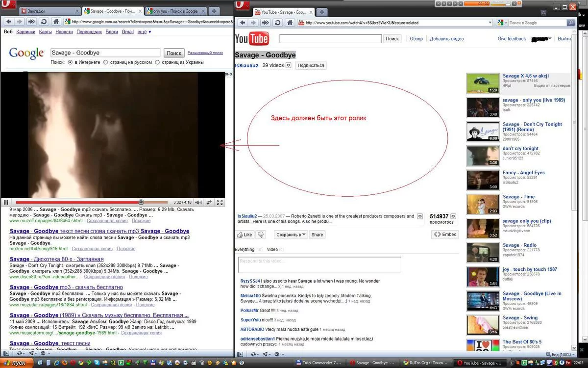The height and width of the screenshot is (368, 588).
Task: Click the video progress bar scrubber
Action: 141,202
